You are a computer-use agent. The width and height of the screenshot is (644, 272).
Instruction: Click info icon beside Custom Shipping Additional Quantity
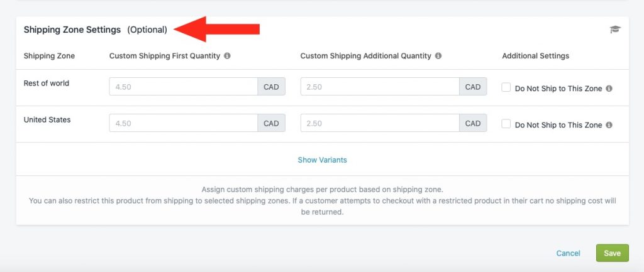(438, 56)
